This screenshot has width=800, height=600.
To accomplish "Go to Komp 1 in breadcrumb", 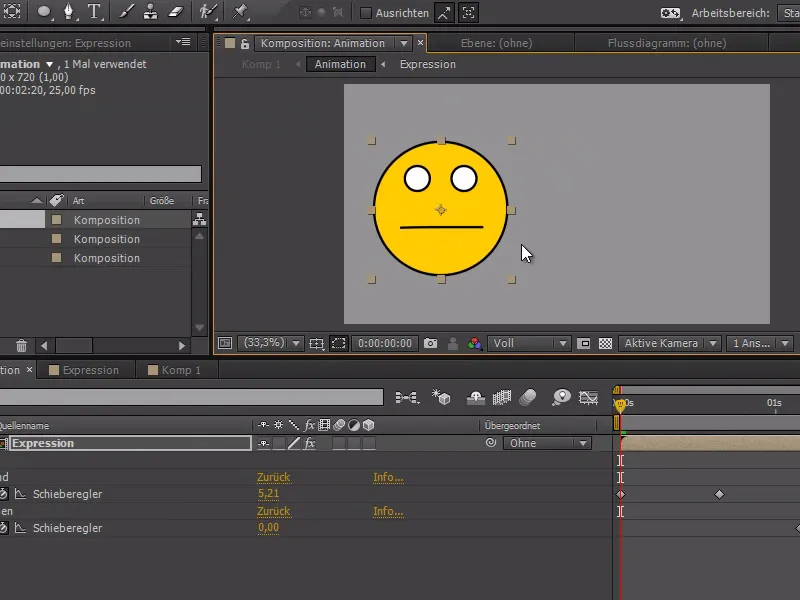I will 261,64.
